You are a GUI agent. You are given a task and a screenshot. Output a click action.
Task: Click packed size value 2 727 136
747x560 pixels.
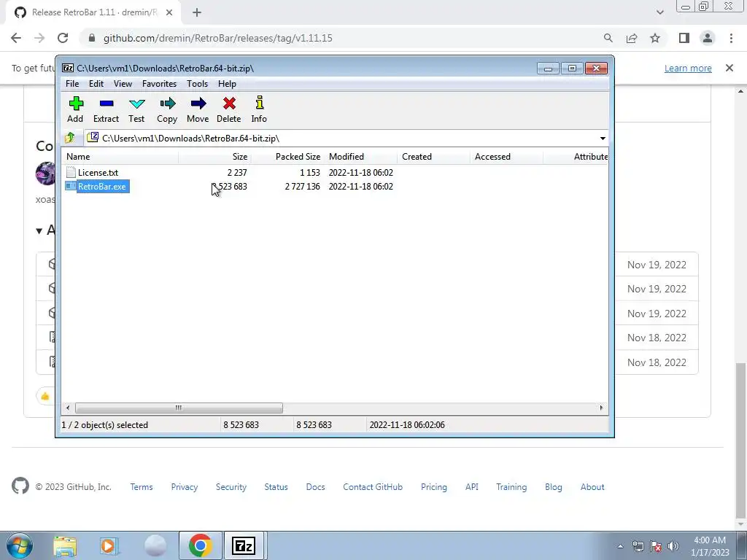coord(303,186)
